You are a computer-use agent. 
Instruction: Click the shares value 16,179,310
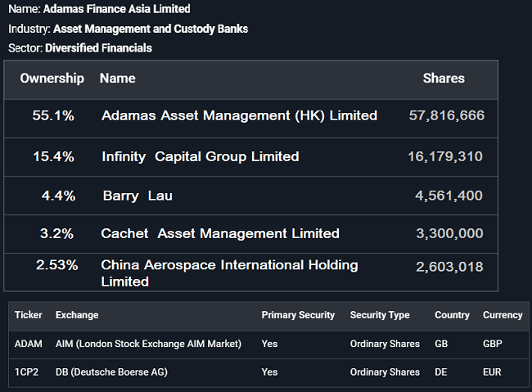coord(445,157)
